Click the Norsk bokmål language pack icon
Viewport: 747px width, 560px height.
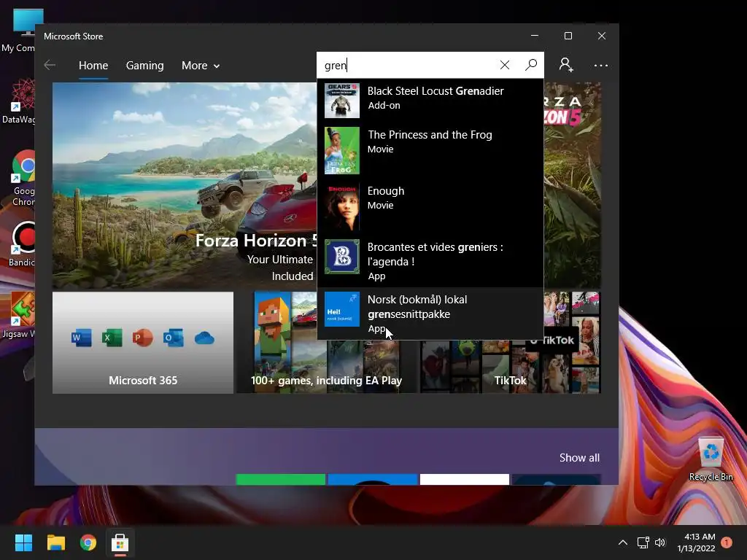coord(342,309)
